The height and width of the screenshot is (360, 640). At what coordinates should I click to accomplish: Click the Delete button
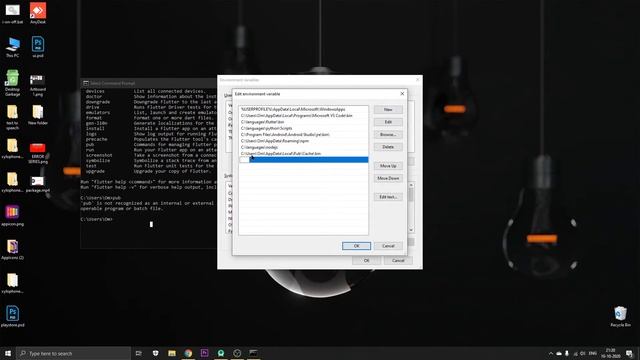coord(388,147)
